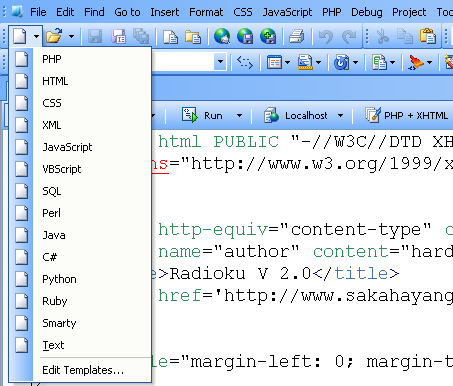Create a new Perl document
Image resolution: width=453 pixels, height=386 pixels.
[x=80, y=213]
